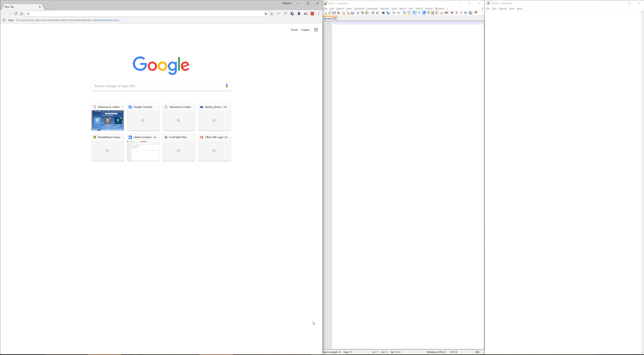Open the Gmail link on Google page

294,30
